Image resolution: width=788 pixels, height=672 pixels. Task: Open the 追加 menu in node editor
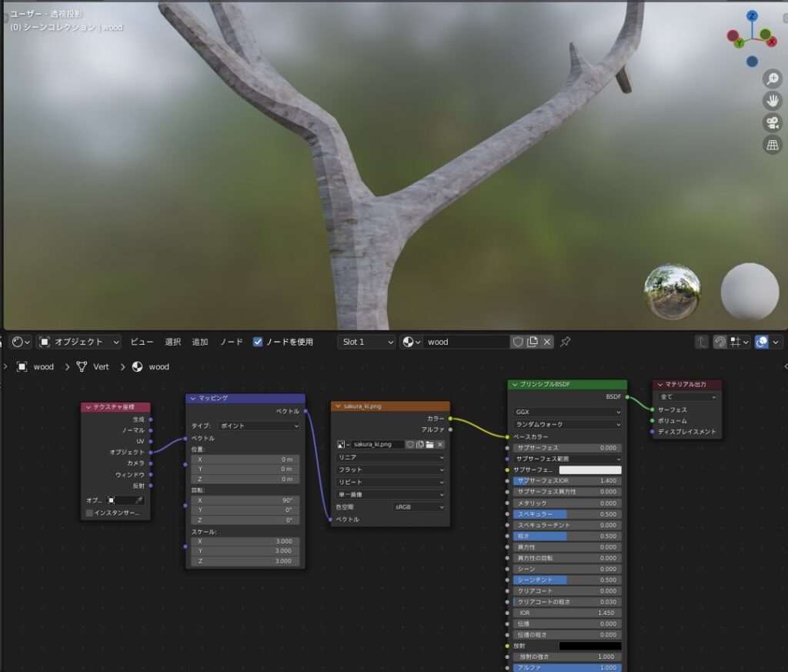(199, 342)
